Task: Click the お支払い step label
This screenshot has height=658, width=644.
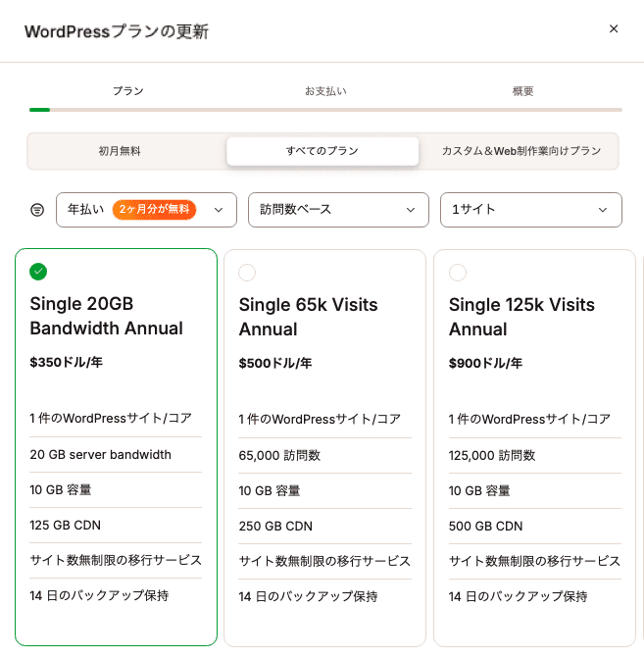Action: (x=325, y=91)
